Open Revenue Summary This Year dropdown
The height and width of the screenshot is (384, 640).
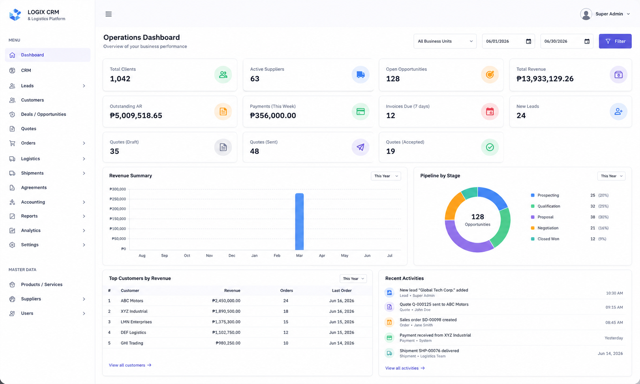coord(386,176)
